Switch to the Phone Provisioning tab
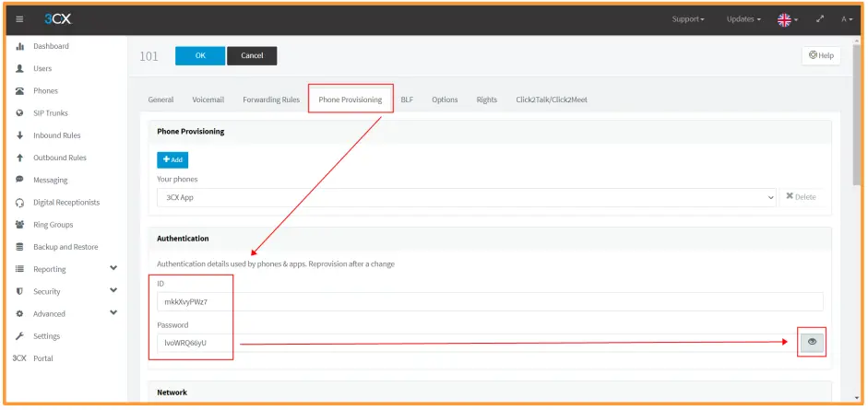This screenshot has width=868, height=410. (351, 100)
